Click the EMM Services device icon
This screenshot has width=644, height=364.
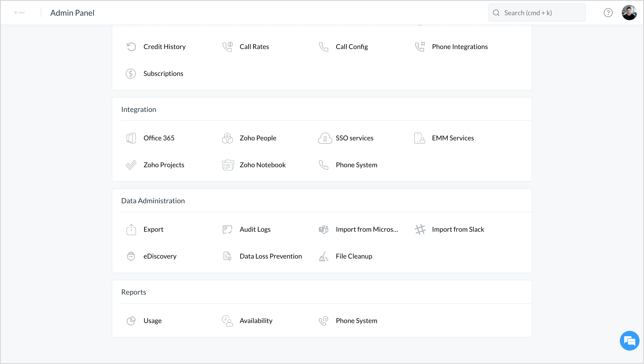coord(419,138)
